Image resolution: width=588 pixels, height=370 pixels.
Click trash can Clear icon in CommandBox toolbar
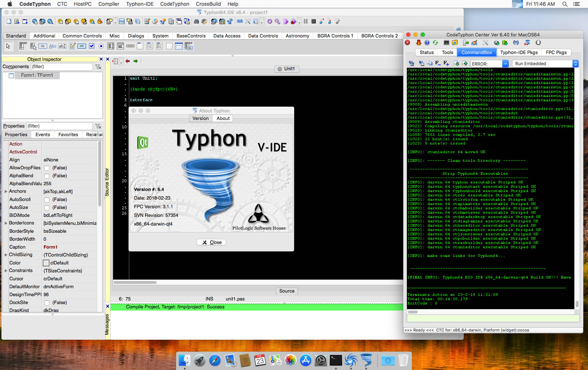coord(412,63)
